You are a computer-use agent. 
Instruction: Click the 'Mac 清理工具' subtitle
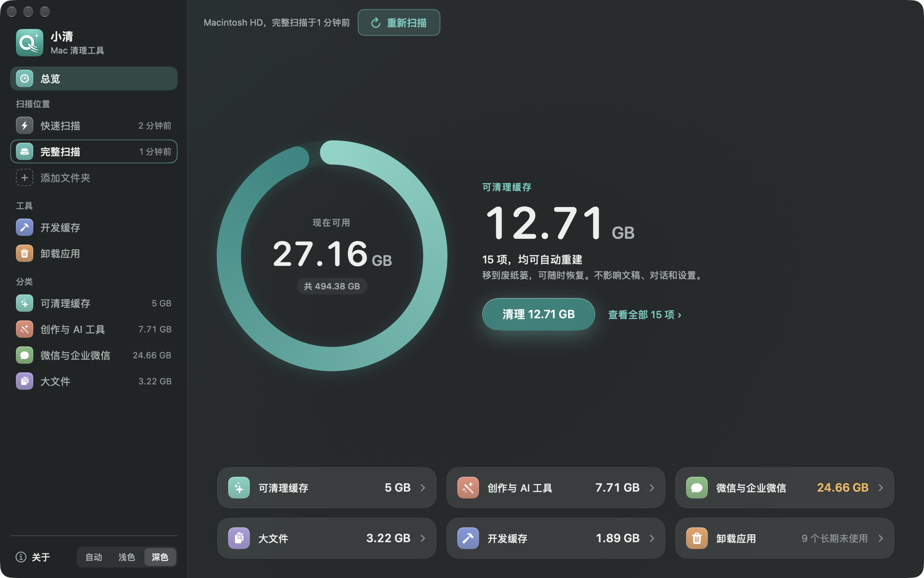coord(77,51)
